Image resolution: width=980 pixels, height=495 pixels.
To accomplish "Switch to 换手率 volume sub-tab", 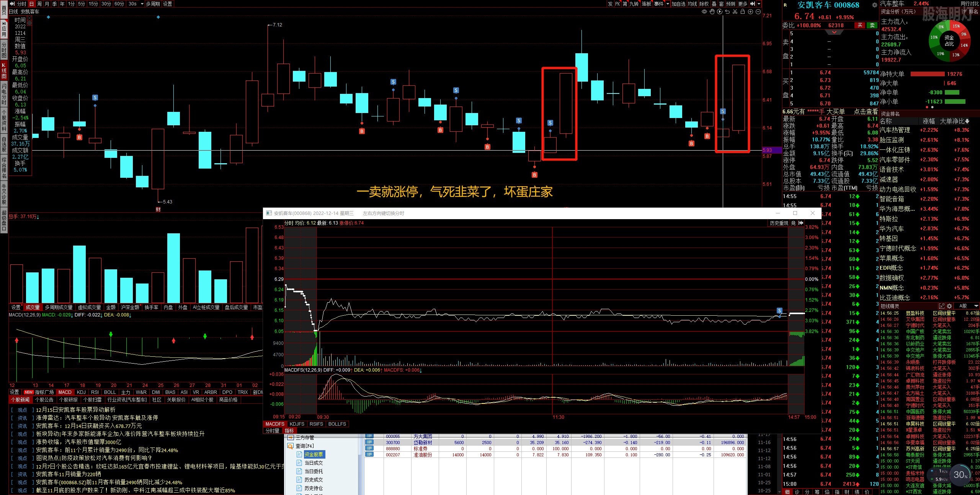I will (x=151, y=307).
